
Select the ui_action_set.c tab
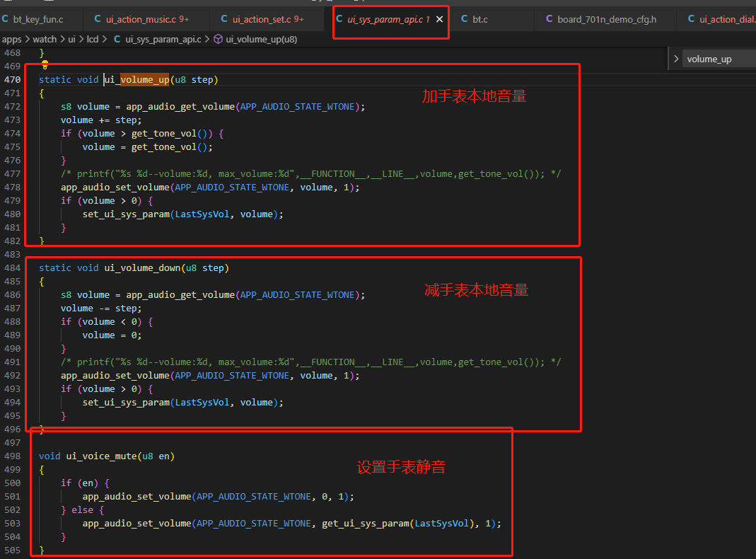tap(262, 19)
